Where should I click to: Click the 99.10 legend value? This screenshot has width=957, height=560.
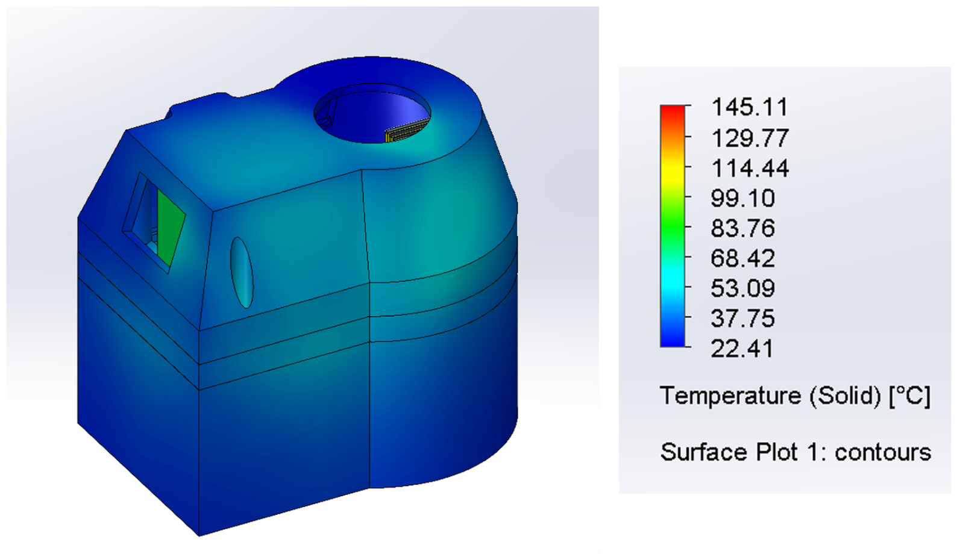point(742,198)
